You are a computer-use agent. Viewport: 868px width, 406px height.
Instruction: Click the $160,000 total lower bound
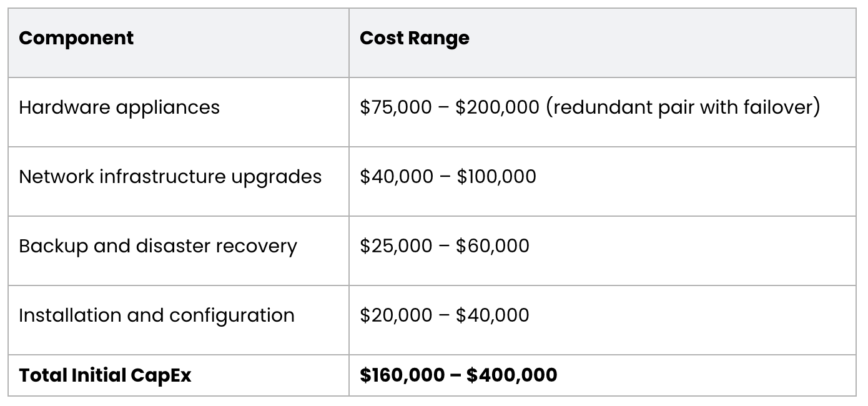[x=402, y=375]
